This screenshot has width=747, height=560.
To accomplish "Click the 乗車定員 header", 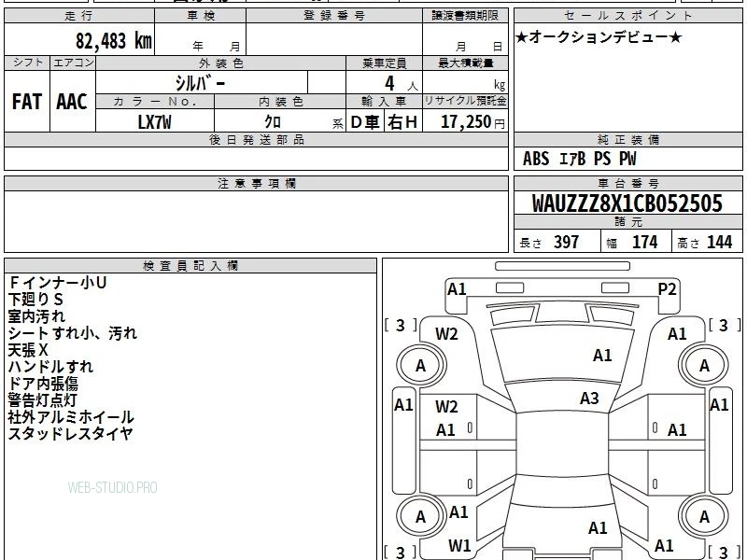I will pyautogui.click(x=384, y=63).
